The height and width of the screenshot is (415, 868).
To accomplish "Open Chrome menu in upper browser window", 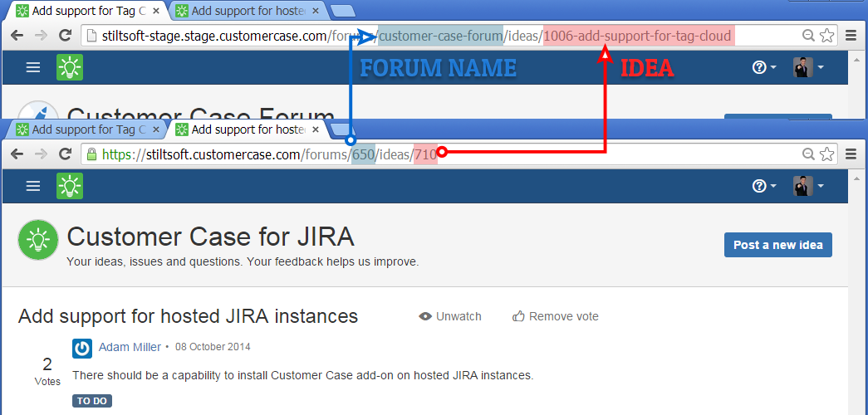I will (853, 36).
